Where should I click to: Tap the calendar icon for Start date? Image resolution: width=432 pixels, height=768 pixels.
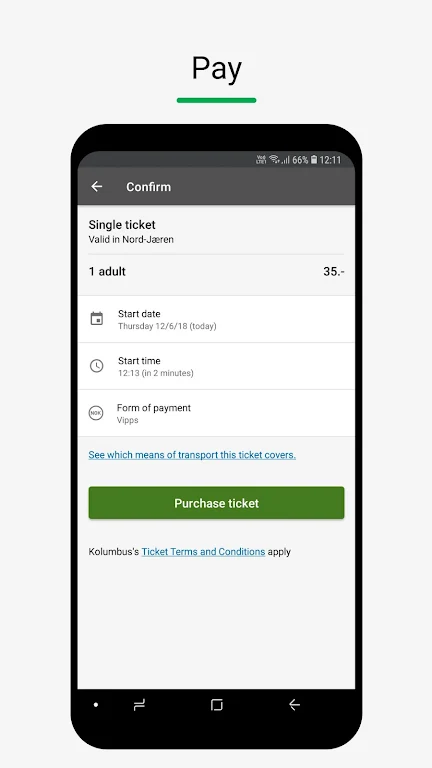coord(96,319)
